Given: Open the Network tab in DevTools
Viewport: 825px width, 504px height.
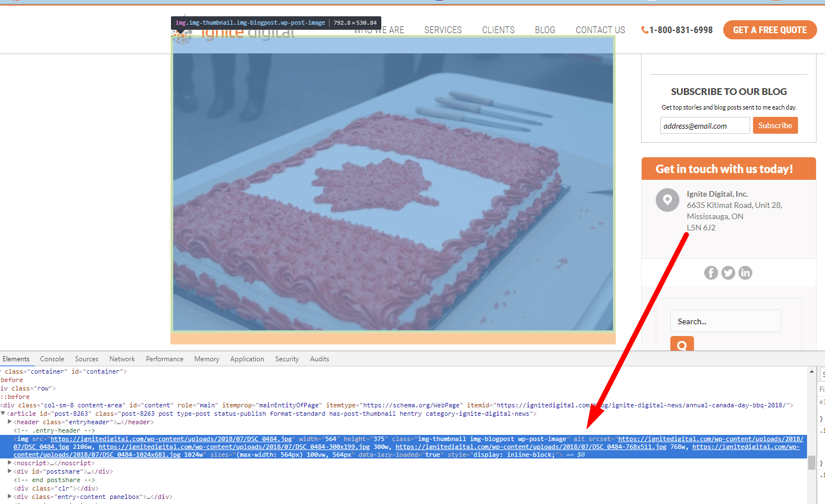Looking at the screenshot, I should [x=122, y=359].
